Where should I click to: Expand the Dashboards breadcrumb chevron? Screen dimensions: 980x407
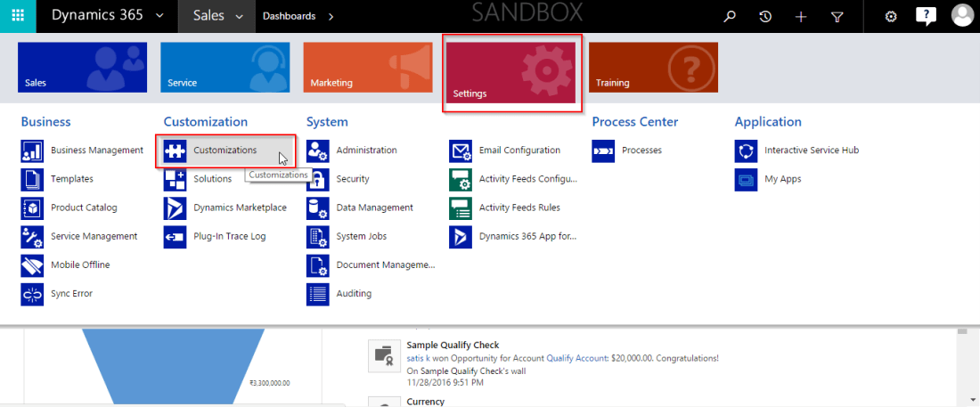331,17
